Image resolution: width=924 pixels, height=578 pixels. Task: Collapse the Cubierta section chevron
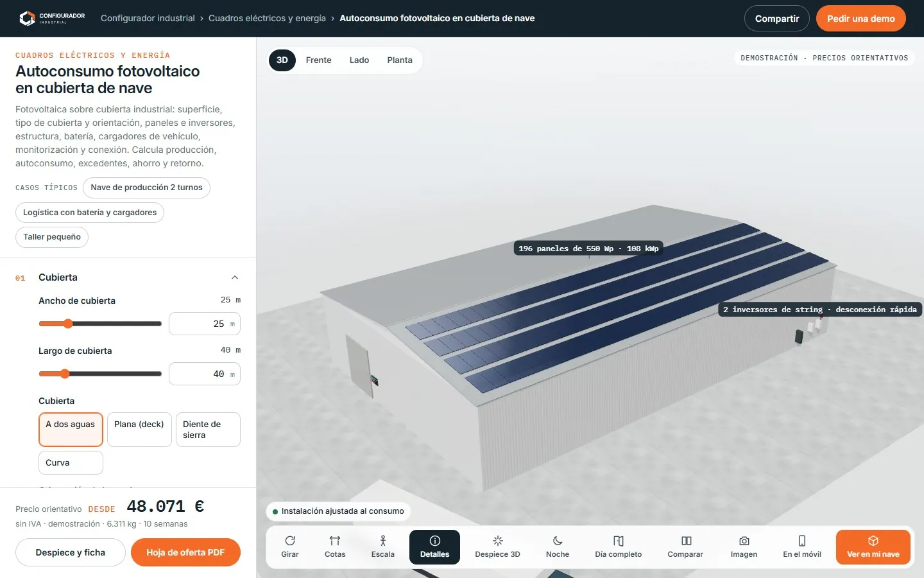[x=235, y=277]
